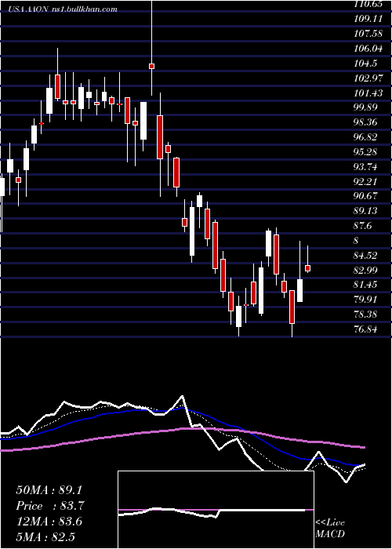This screenshot has height=549, width=392.
Task: Click the latest small red candlestick
Action: click(x=308, y=268)
